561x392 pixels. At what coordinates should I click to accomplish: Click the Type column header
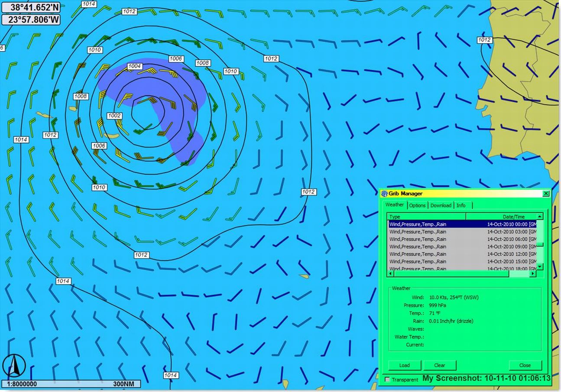click(426, 217)
